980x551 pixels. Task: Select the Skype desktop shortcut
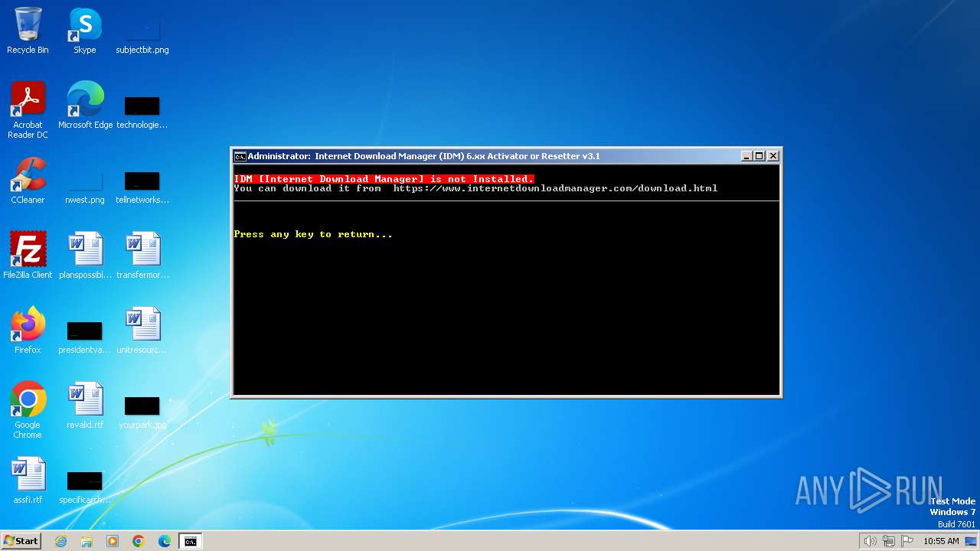point(84,31)
